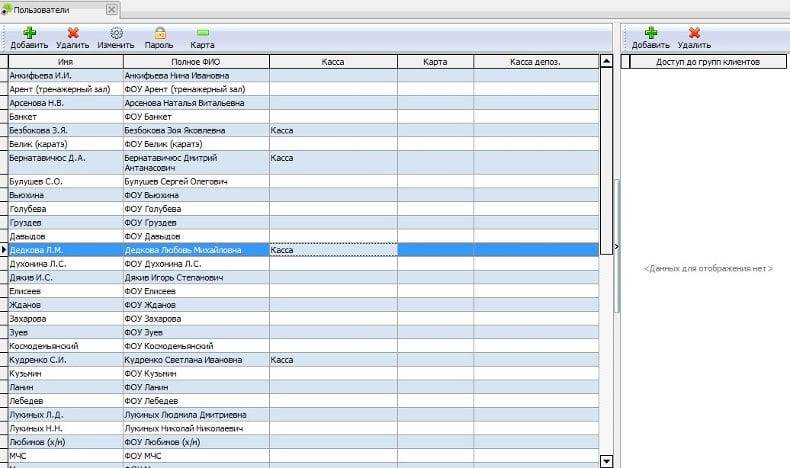Click the Карта card icon
790x468 pixels.
click(202, 33)
